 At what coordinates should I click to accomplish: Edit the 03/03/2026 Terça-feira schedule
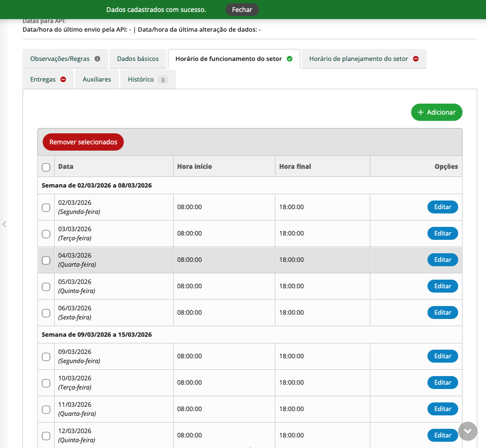point(442,234)
